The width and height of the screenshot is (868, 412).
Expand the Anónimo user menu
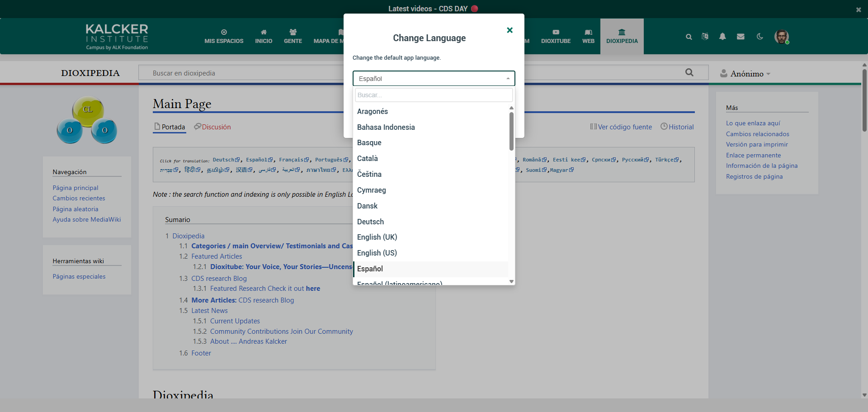click(746, 74)
